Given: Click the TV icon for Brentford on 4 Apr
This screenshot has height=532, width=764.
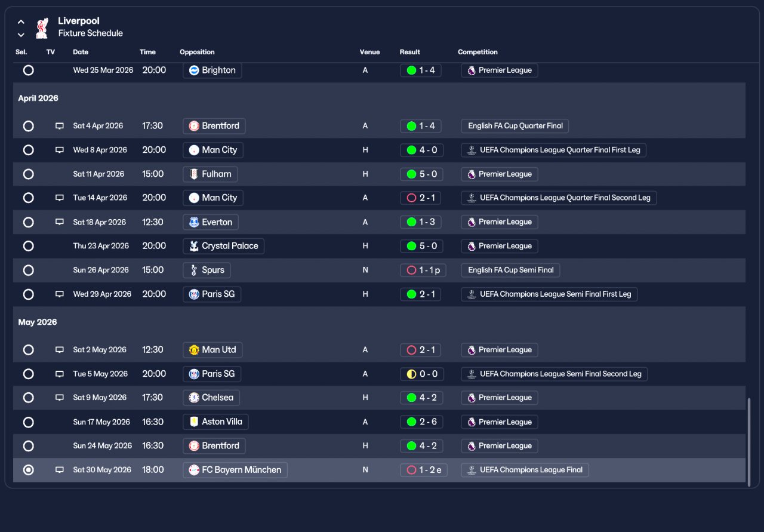Looking at the screenshot, I should tap(60, 126).
